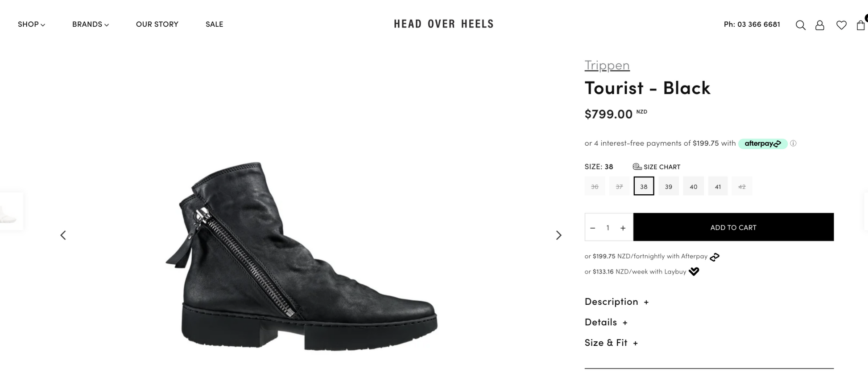Open the Trippen brand link
This screenshot has width=868, height=381.
tap(607, 65)
